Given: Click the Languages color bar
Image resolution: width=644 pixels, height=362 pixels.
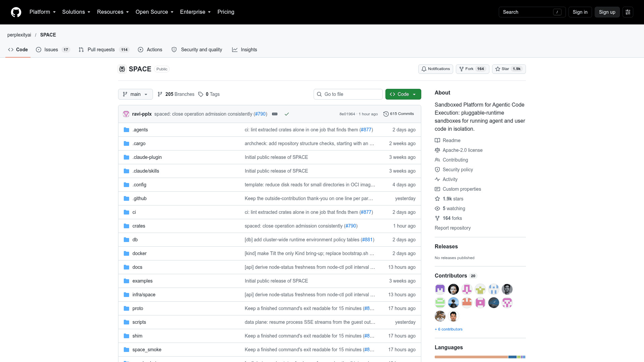Looking at the screenshot, I should coord(480,357).
